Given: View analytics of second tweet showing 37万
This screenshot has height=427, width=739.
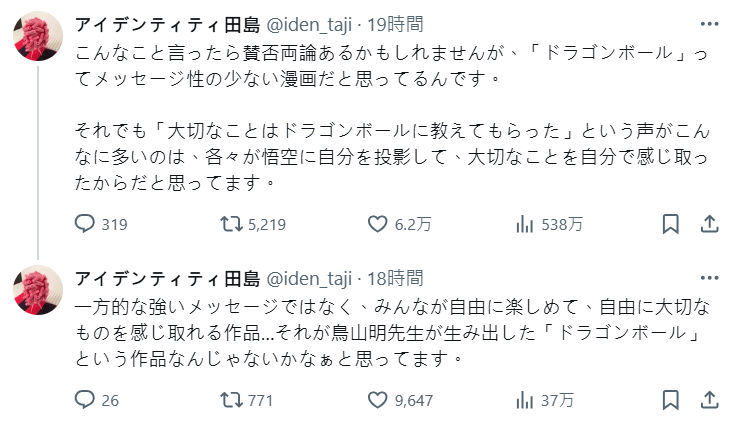Looking at the screenshot, I should [523, 401].
